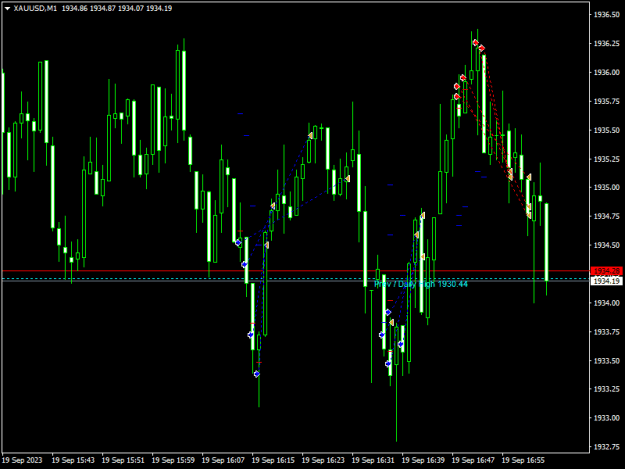Click the red 1934.28 price level tag
This screenshot has height=469, width=625.
click(606, 271)
